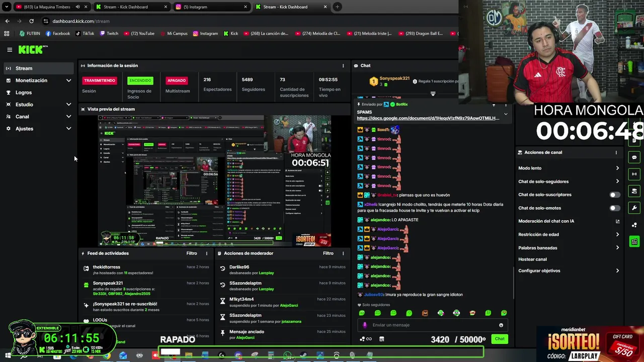Expand the Estudio sidebar section
Viewport: 644px width, 362px height.
68,105
